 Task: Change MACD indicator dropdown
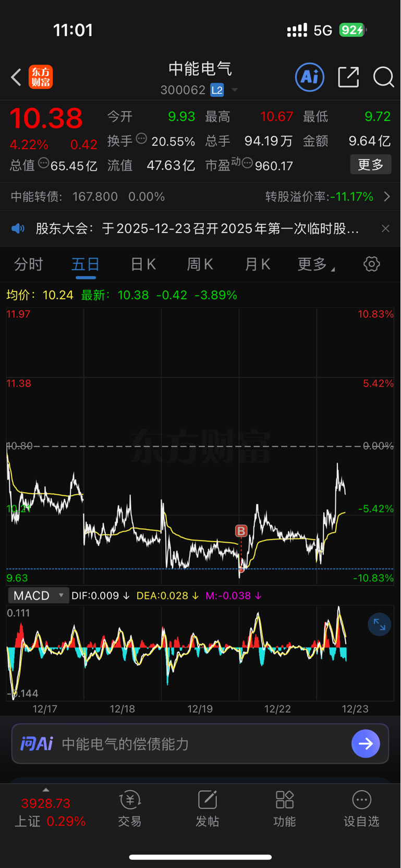pos(38,595)
